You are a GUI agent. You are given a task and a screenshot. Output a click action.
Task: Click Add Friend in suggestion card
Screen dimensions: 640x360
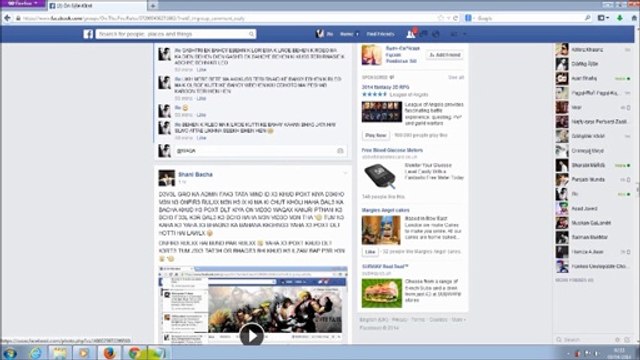pos(444,55)
